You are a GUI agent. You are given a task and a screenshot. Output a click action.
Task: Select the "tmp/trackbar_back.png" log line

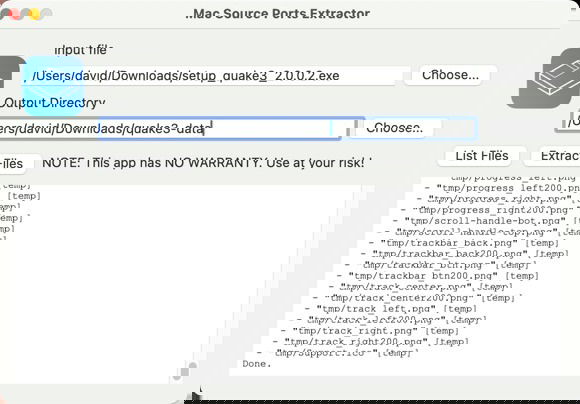[x=467, y=243]
